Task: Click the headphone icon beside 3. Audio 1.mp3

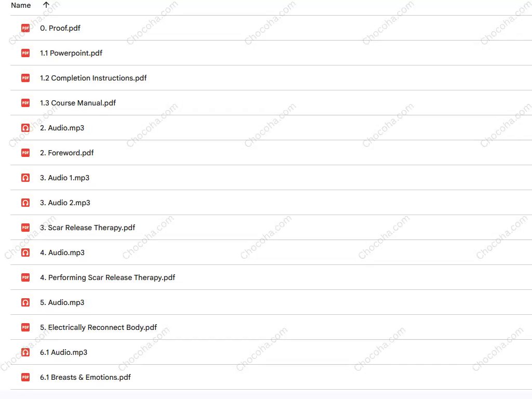Action: (x=25, y=178)
